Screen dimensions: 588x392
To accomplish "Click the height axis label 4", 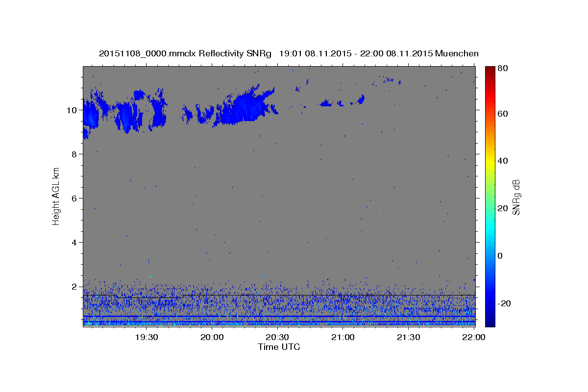I will 75,242.
